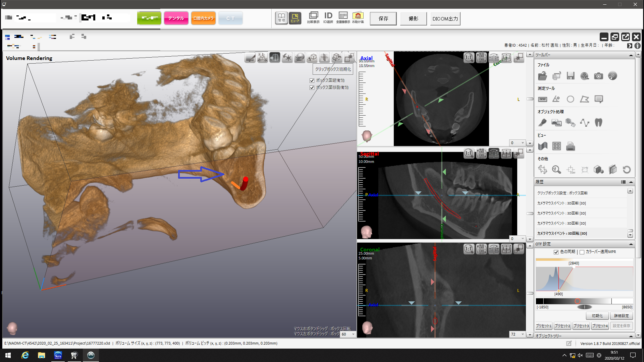Click the green category tab button
This screenshot has height=362, width=644.
coord(149,18)
